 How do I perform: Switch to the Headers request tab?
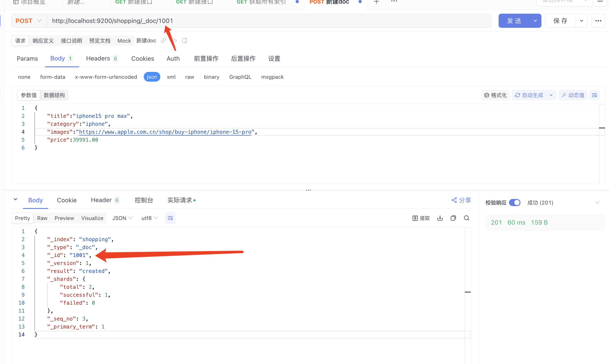coord(102,59)
